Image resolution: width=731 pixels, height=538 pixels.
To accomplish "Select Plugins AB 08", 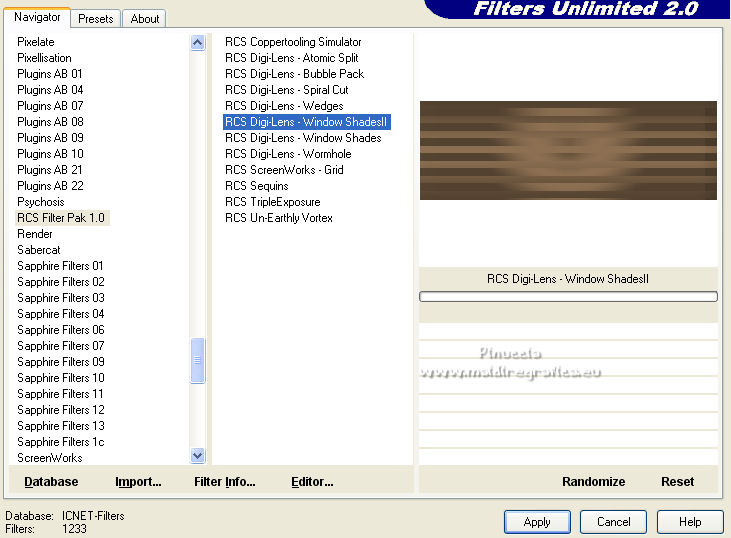I will point(50,122).
